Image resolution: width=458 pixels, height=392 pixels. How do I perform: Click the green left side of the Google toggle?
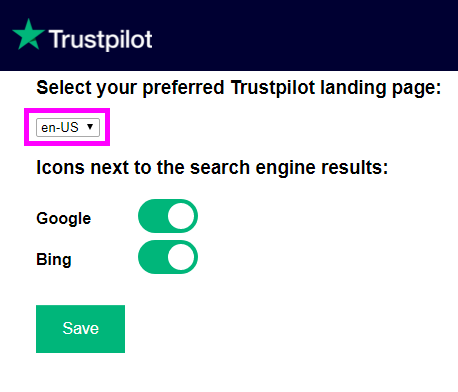153,216
